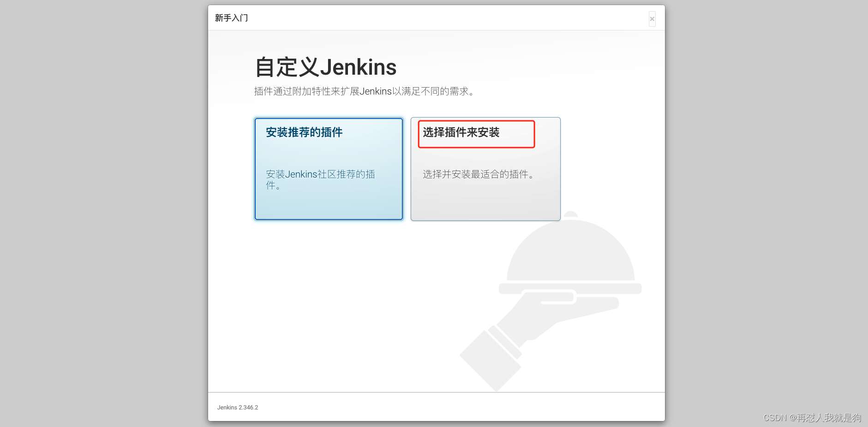Click the 自定义Jenkins heading
Screen dimensions: 868x427
(325, 67)
